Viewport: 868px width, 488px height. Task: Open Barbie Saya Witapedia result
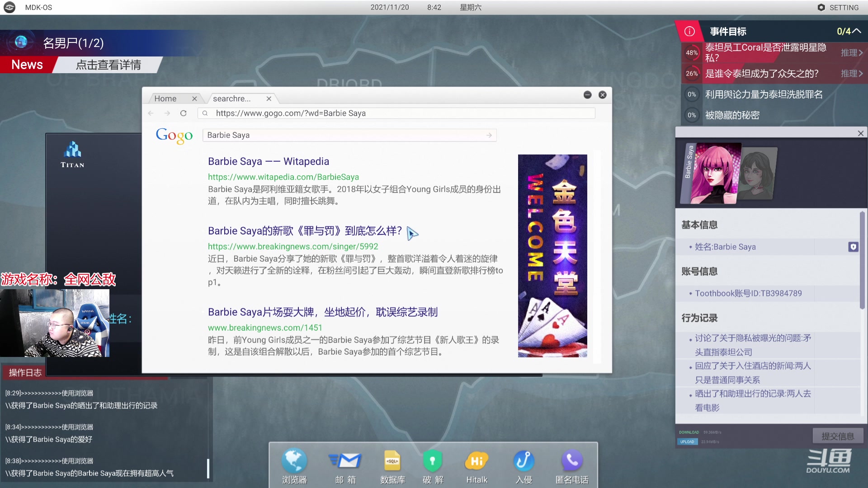pos(269,161)
